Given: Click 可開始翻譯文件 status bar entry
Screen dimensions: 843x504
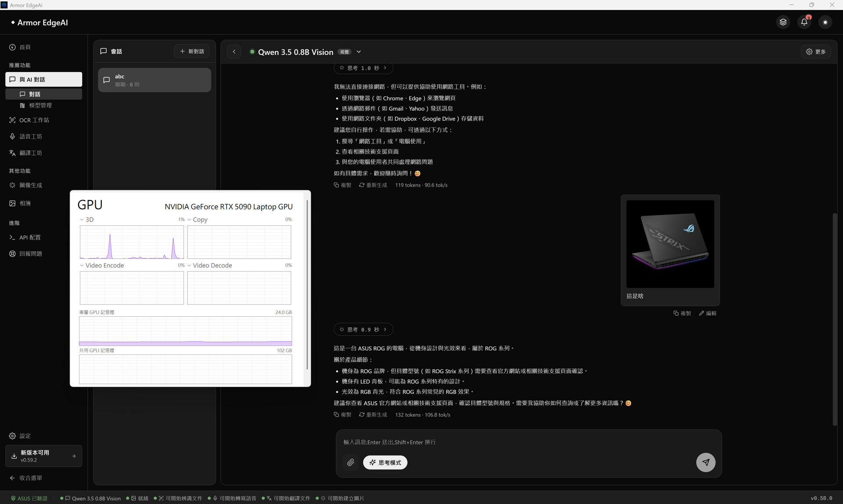Looking at the screenshot, I should coord(286,498).
